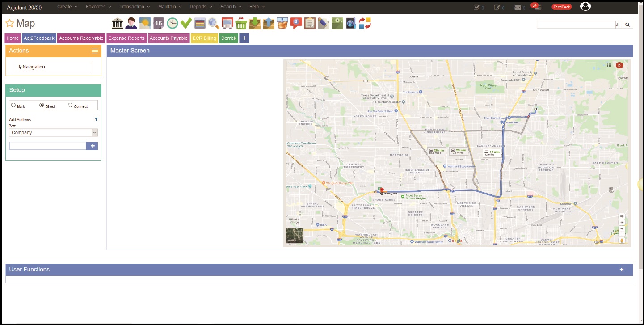Open the edit notes counter in top bar
Image resolution: width=644 pixels, height=325 pixels.
coord(499,7)
